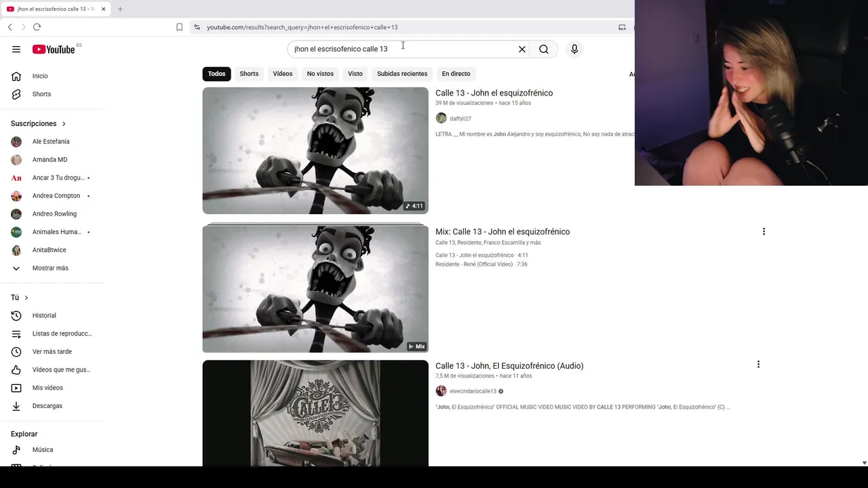The image size is (868, 488).
Task: Open daffyli27 channel name link
Action: click(x=460, y=119)
